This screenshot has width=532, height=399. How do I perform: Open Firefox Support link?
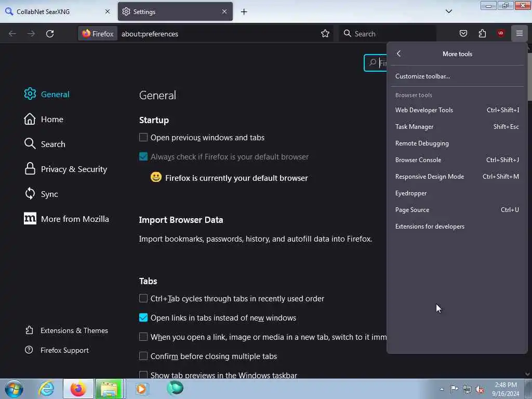(x=57, y=350)
